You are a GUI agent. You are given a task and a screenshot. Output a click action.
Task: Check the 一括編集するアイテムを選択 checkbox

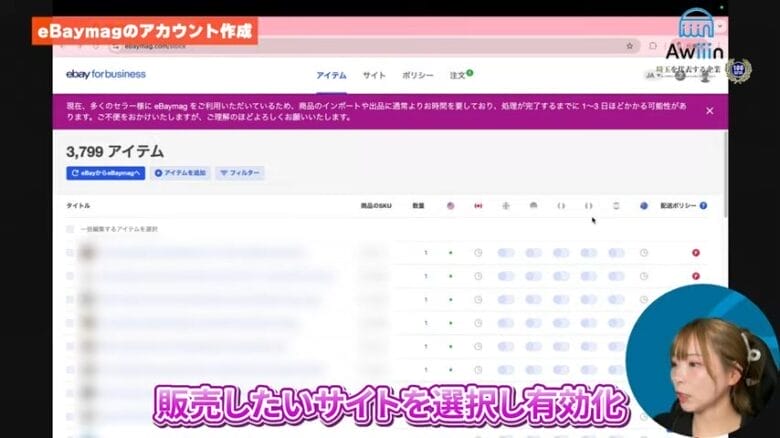(70, 229)
